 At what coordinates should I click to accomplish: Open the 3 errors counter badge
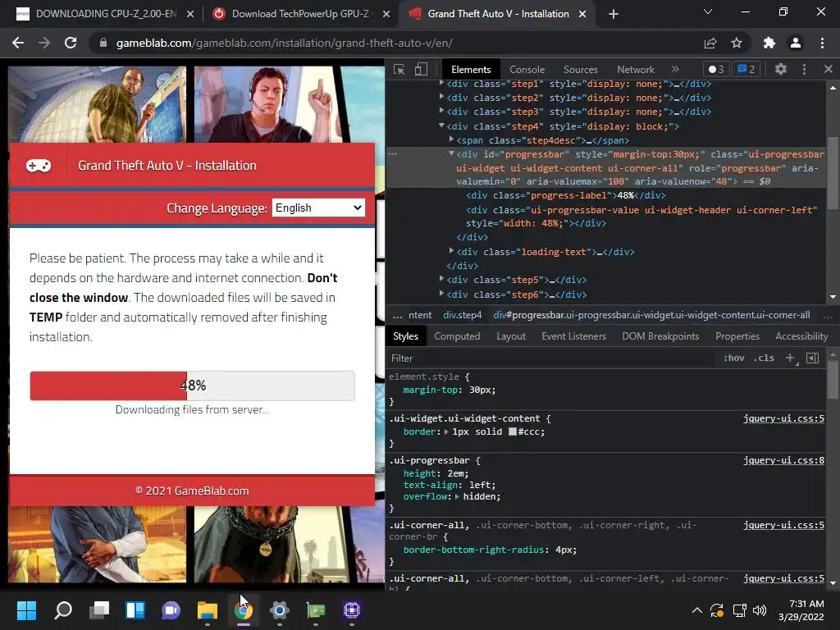coord(715,69)
